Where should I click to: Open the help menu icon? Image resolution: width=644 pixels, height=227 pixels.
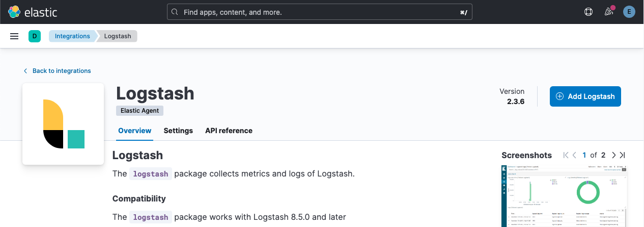coord(589,12)
